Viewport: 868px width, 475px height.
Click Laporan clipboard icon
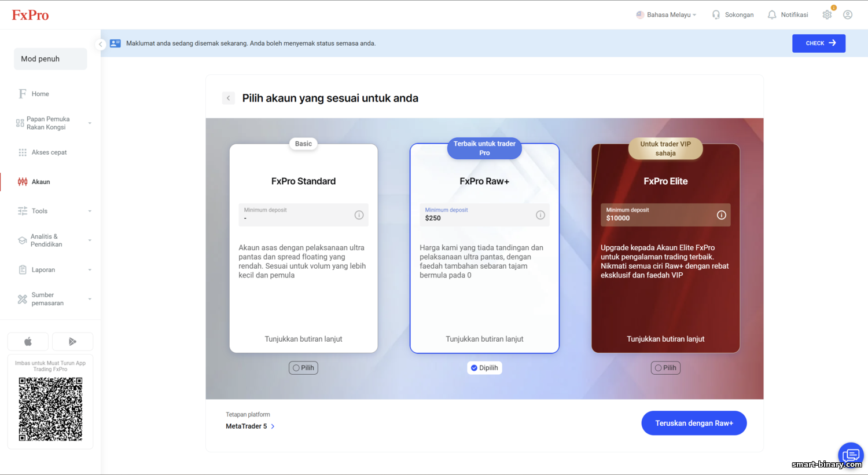23,270
